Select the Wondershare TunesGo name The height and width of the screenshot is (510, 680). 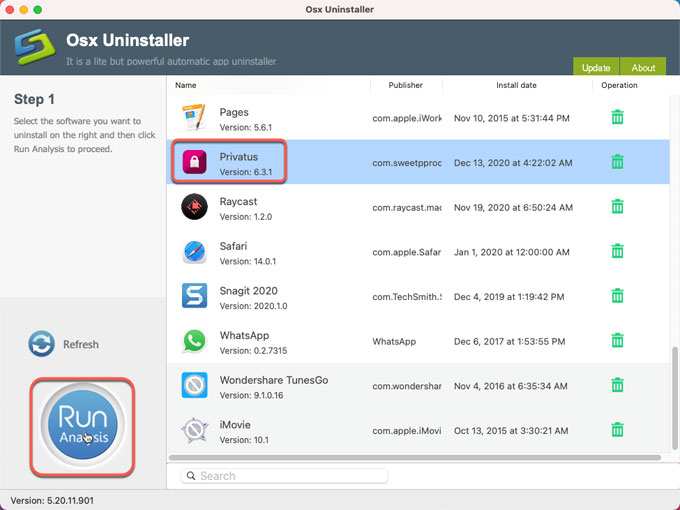(274, 380)
